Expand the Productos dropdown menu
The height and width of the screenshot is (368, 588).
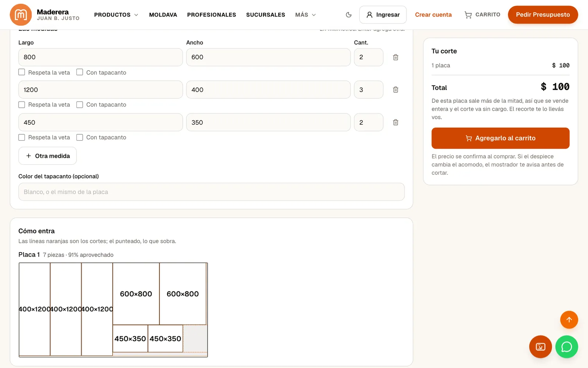tap(116, 15)
